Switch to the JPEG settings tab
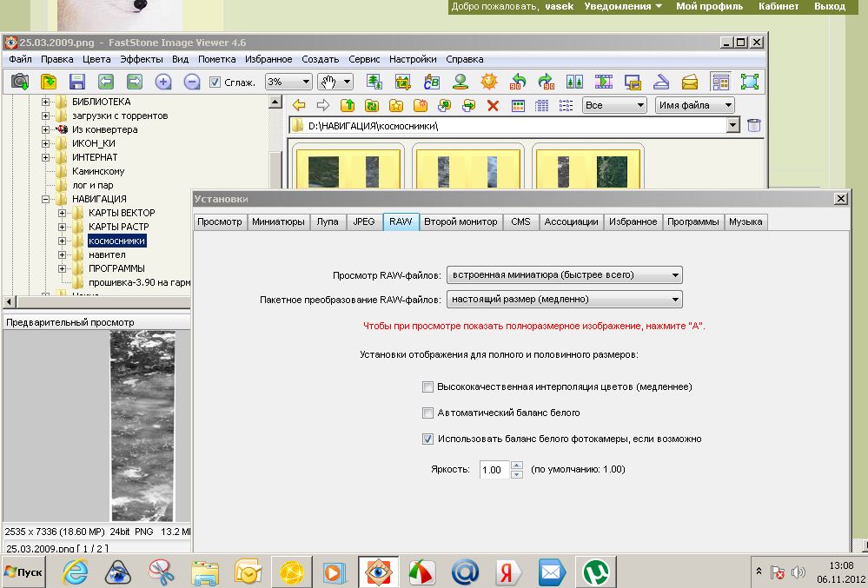This screenshot has height=588, width=868. (363, 221)
